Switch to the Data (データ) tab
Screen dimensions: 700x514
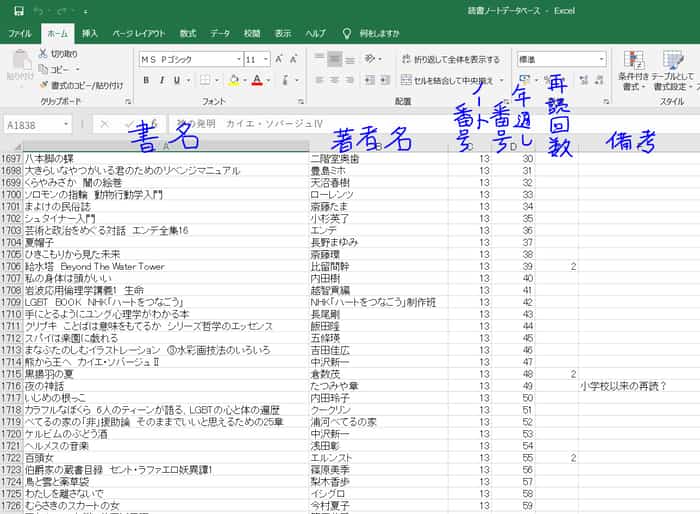(220, 33)
